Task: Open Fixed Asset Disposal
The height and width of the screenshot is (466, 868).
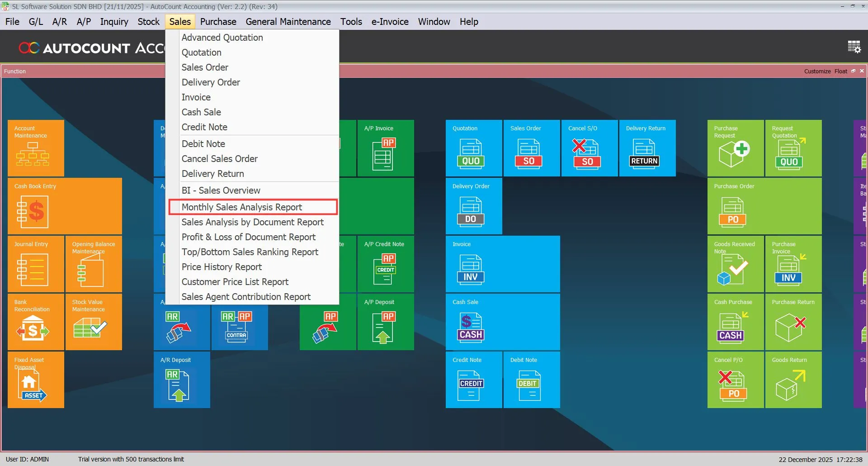Action: [35, 380]
